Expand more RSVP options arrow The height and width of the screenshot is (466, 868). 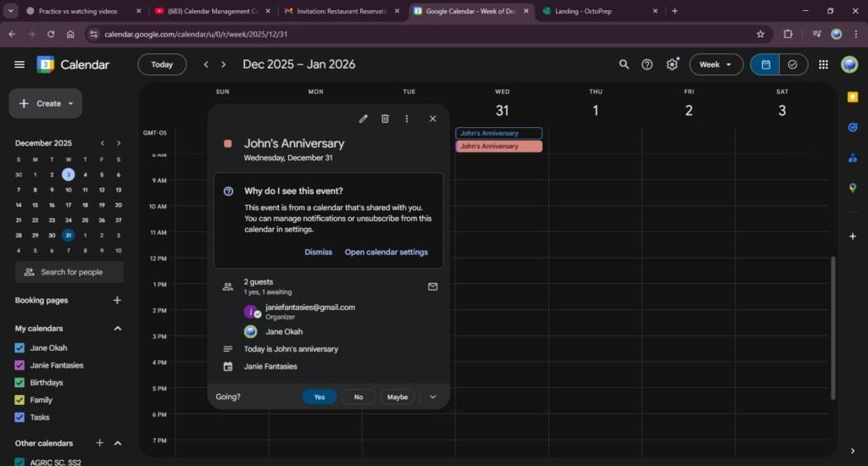coord(432,397)
